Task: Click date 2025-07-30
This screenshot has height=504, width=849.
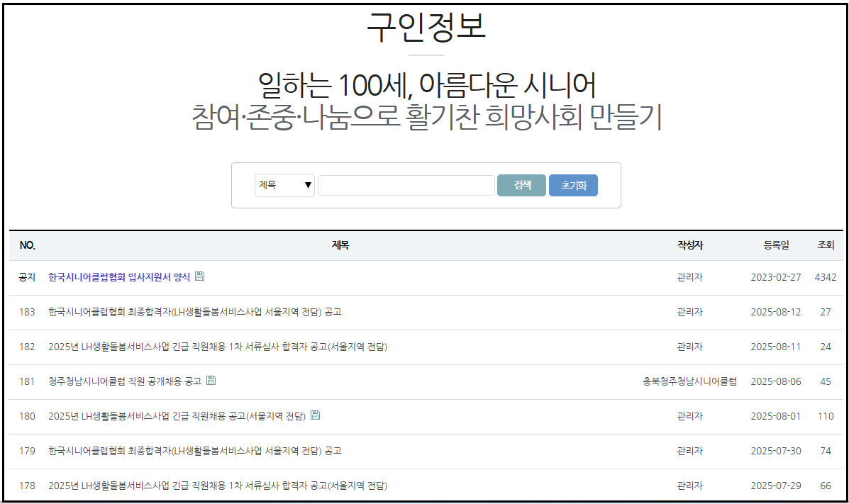Action: tap(776, 450)
